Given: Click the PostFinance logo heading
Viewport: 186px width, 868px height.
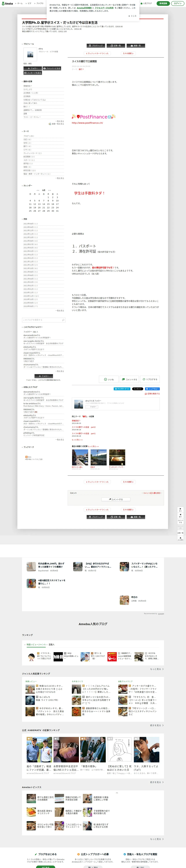Looking at the screenshot, I should (x=93, y=117).
